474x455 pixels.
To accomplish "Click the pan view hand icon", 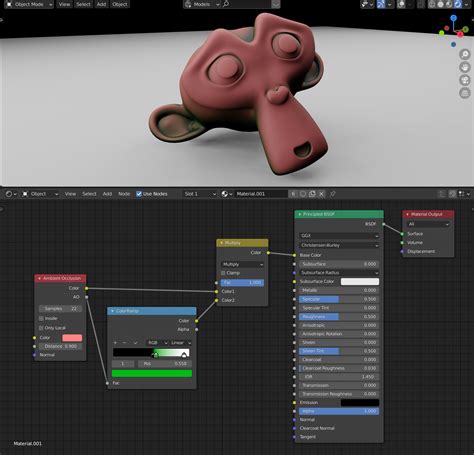I will [465, 67].
